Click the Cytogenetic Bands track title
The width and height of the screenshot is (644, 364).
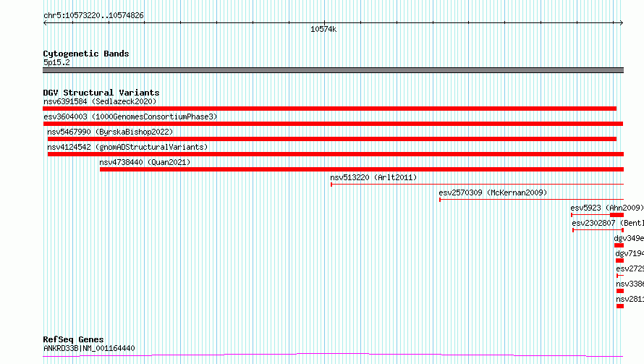click(86, 54)
